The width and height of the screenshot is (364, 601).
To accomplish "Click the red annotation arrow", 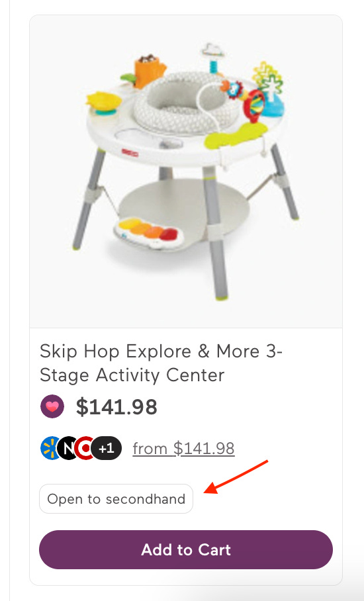I will (236, 477).
